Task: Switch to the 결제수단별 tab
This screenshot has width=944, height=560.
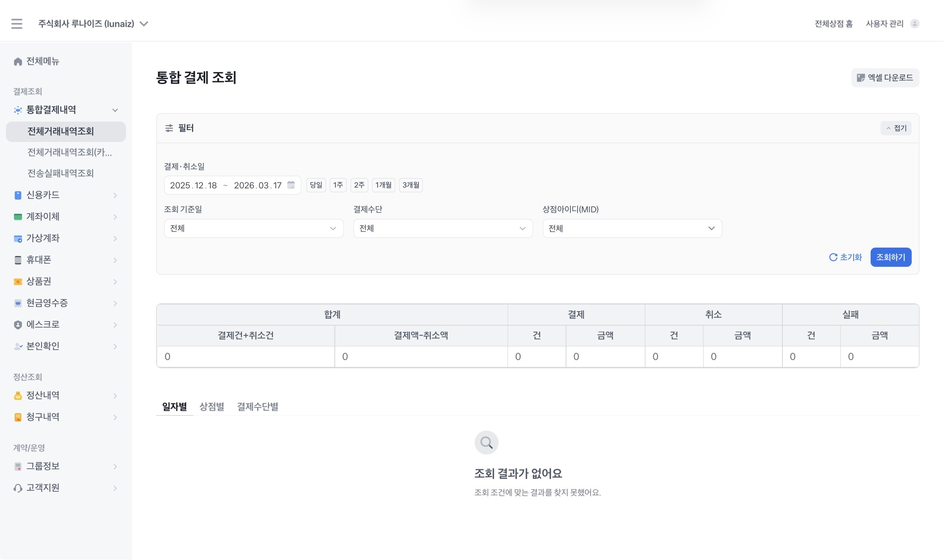Action: point(258,407)
